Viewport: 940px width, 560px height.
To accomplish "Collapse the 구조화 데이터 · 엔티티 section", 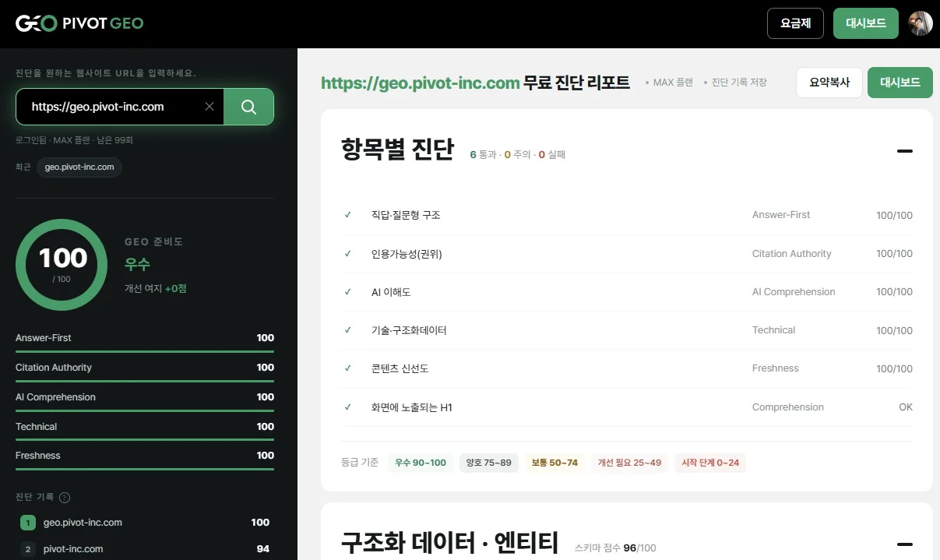I will click(x=904, y=544).
